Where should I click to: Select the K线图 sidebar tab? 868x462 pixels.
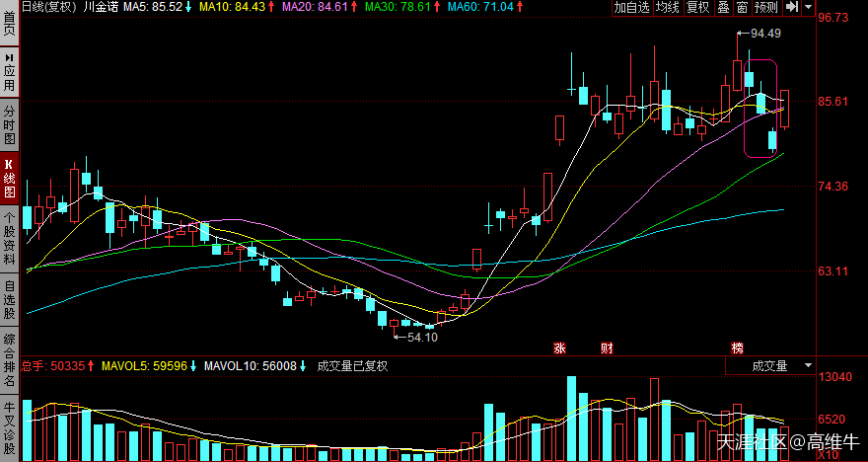point(10,179)
